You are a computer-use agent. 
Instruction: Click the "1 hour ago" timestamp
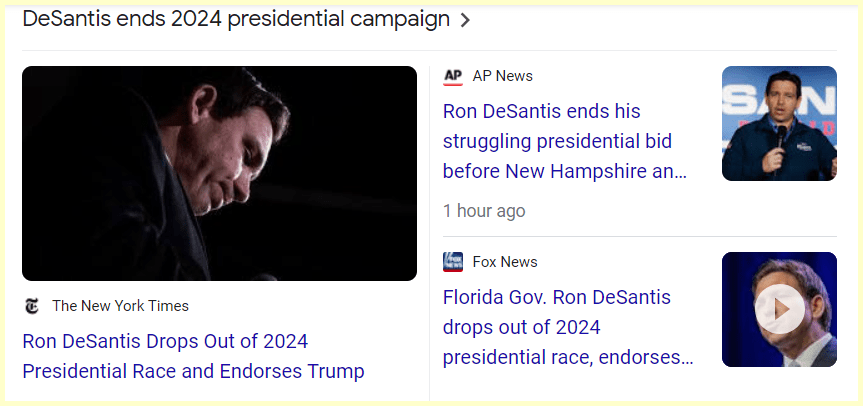[x=484, y=211]
